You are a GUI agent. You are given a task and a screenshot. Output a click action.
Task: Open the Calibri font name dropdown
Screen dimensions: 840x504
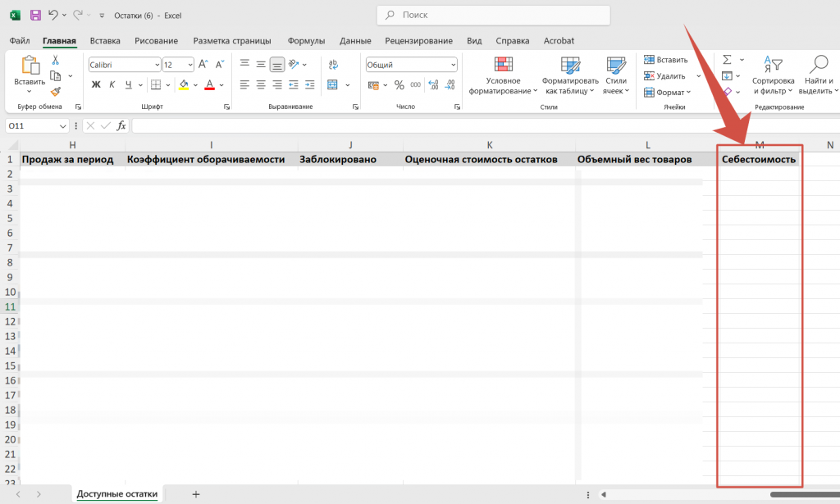[157, 65]
